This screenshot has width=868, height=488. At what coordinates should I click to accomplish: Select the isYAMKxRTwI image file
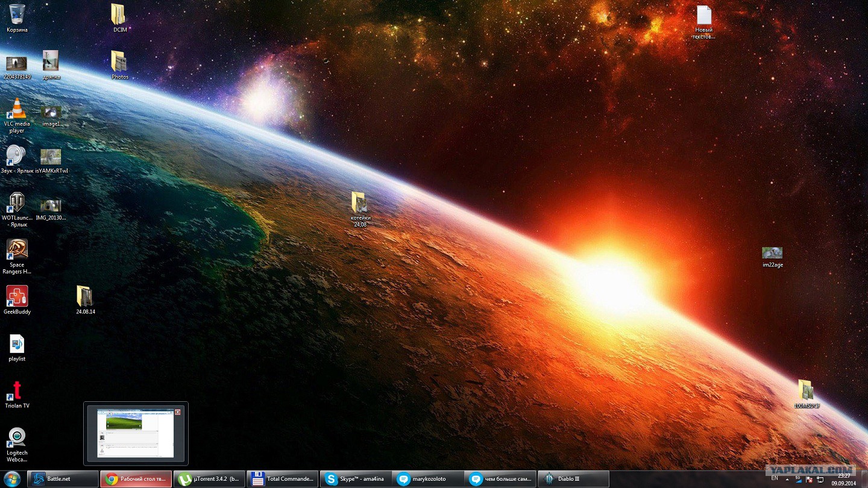click(51, 160)
